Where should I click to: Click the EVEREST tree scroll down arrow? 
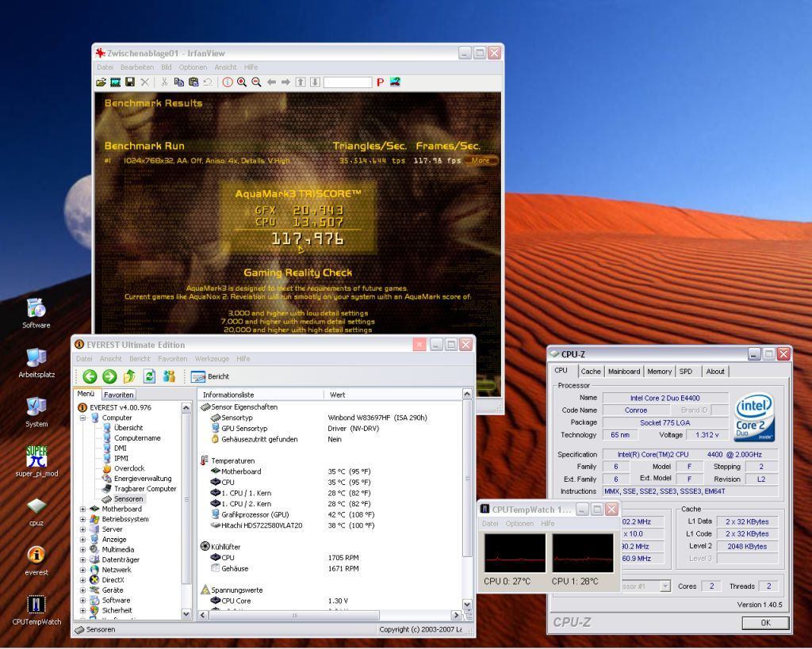point(186,614)
